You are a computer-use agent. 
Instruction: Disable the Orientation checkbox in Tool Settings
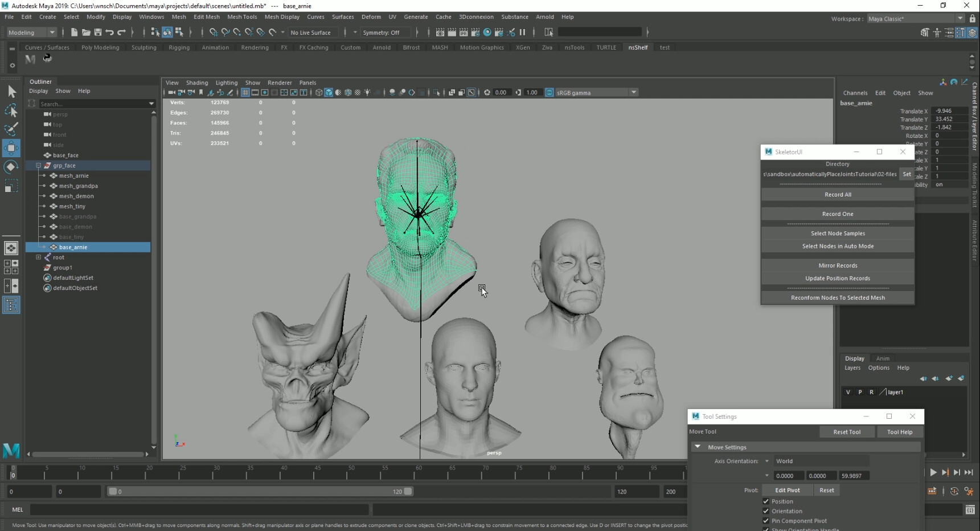coord(766,511)
